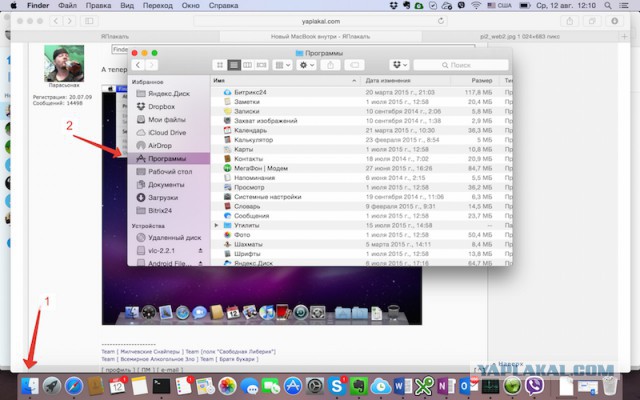Open the Парасьонах user avatar
This screenshot has width=640, height=400.
coord(64,63)
